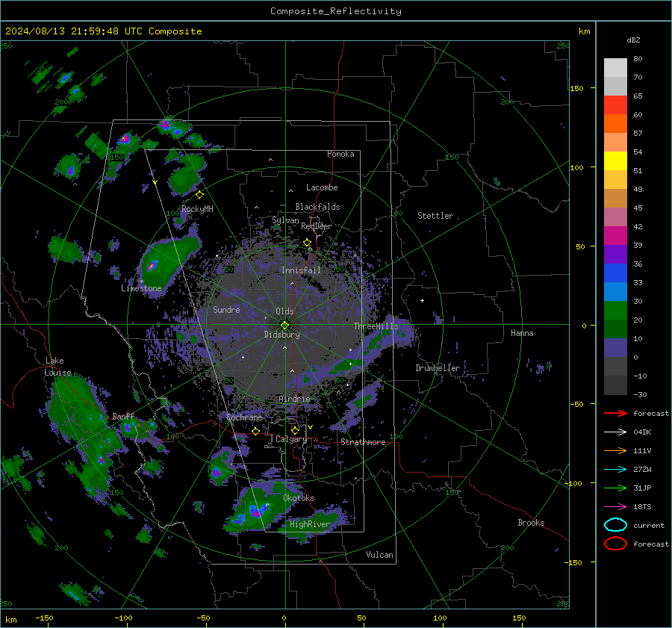Click the Drumheller city label

(438, 368)
